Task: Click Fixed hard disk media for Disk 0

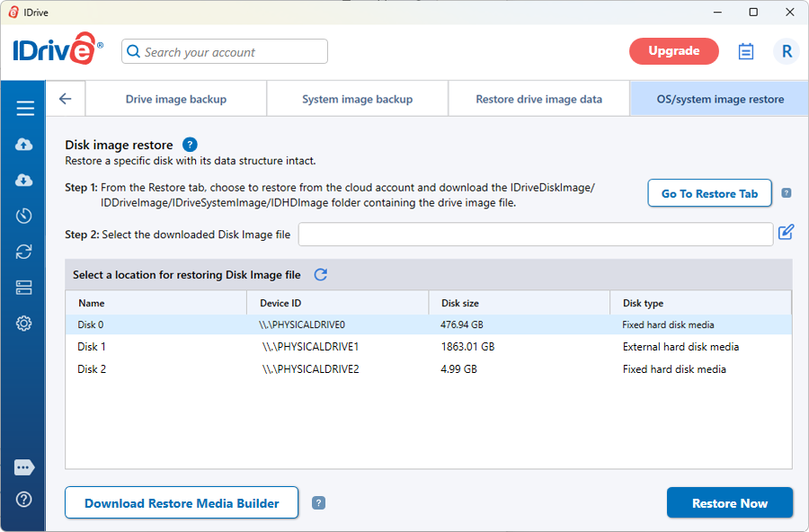Action: [668, 324]
